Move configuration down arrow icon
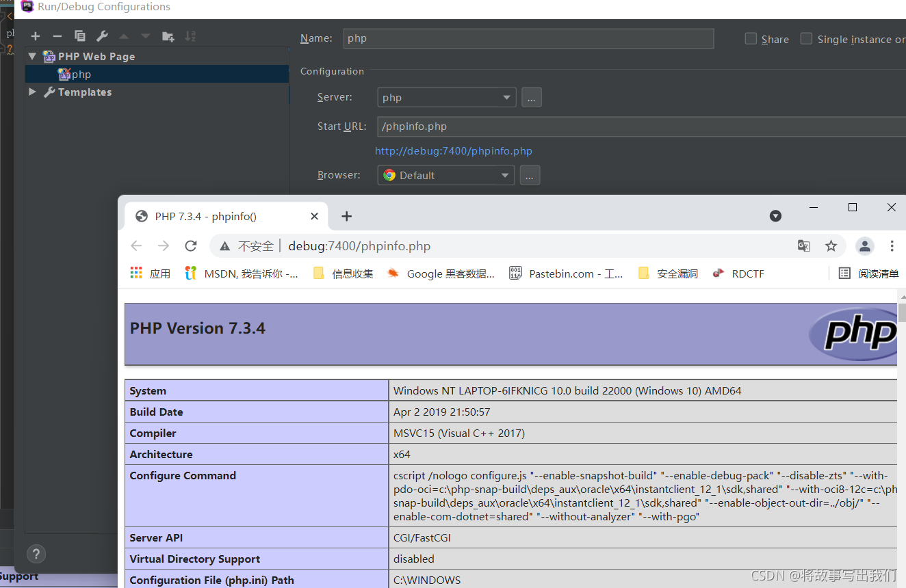This screenshot has height=588, width=906. 145,36
